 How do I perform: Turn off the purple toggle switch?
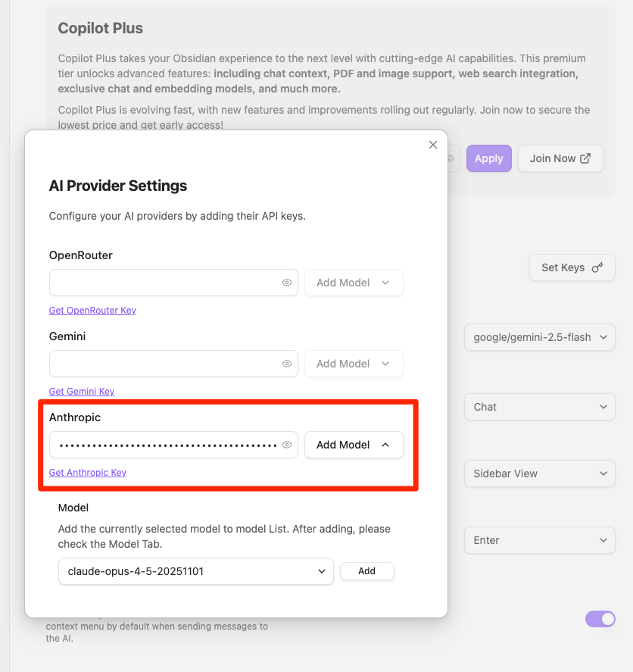point(600,619)
